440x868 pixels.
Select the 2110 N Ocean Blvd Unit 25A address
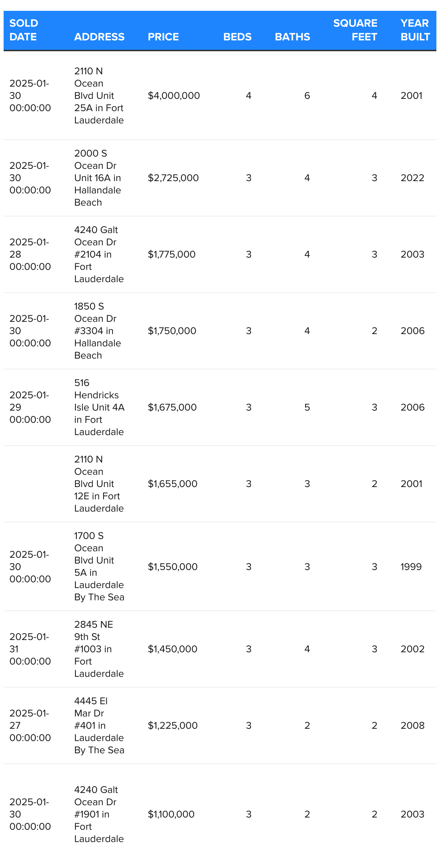tap(99, 96)
